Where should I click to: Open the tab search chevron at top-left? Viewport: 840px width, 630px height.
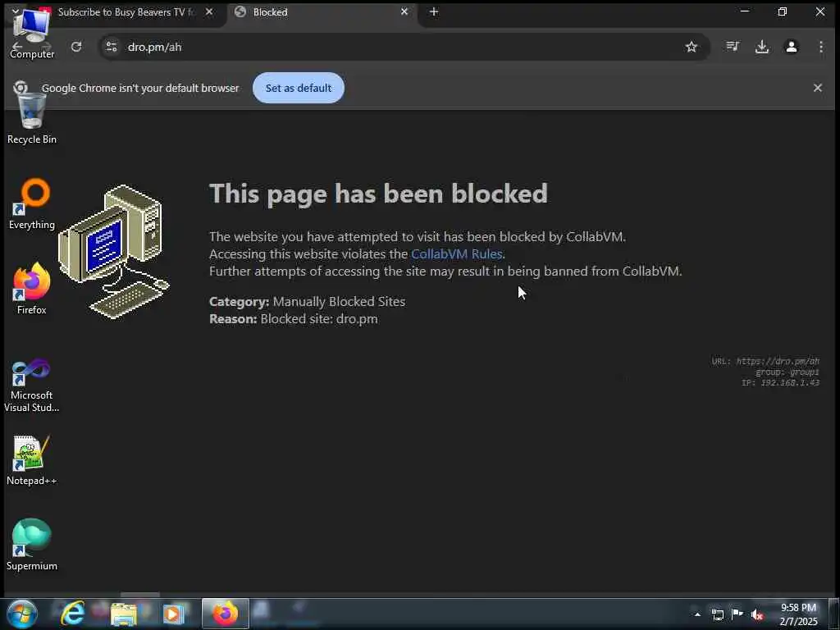coord(16,11)
